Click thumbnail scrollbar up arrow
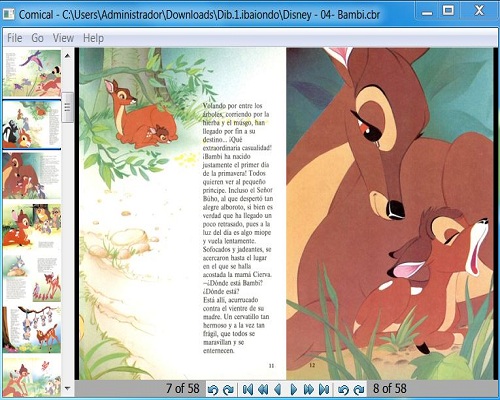 click(x=67, y=56)
